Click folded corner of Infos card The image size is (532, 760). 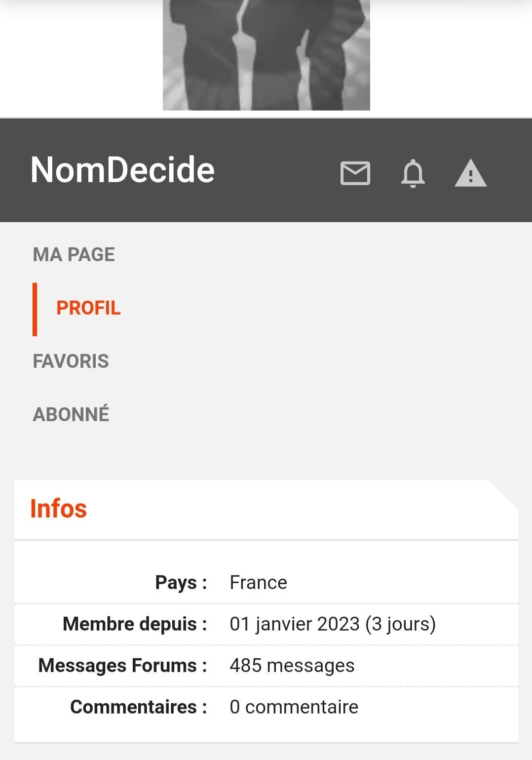pos(504,494)
